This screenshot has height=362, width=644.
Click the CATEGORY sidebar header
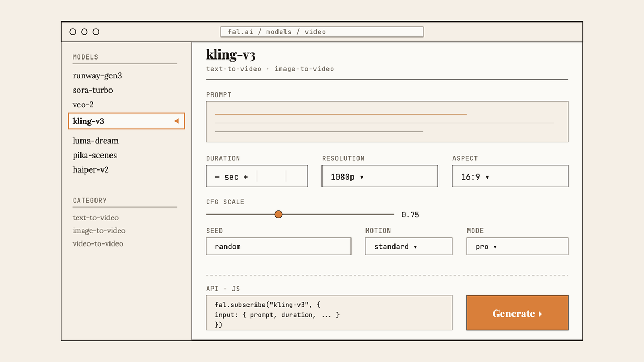click(x=90, y=200)
